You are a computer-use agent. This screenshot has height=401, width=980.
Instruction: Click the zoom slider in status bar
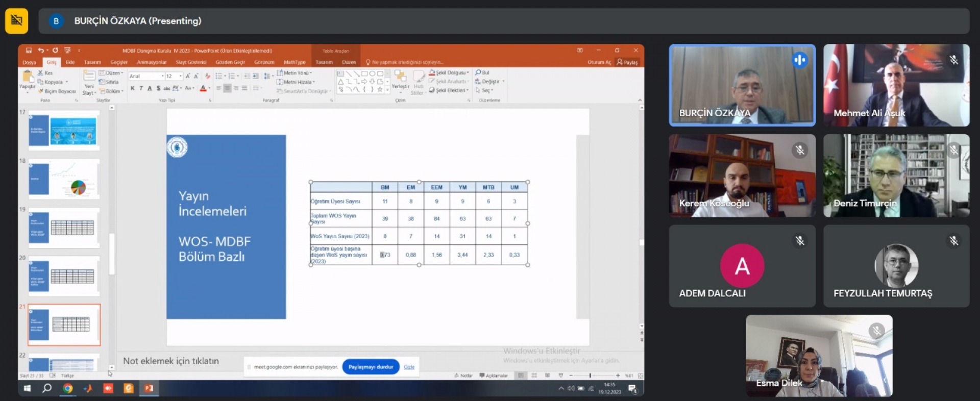[x=591, y=375]
